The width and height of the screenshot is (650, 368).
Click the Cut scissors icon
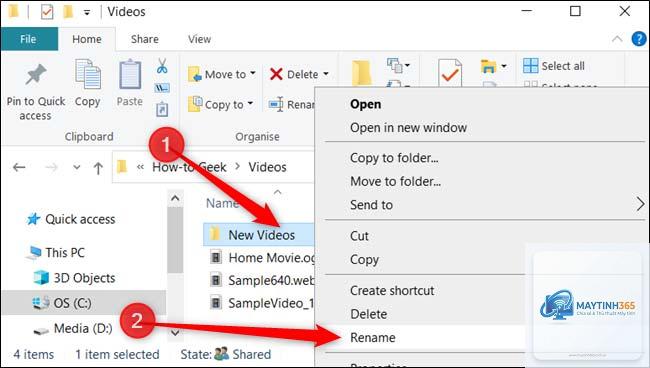162,65
